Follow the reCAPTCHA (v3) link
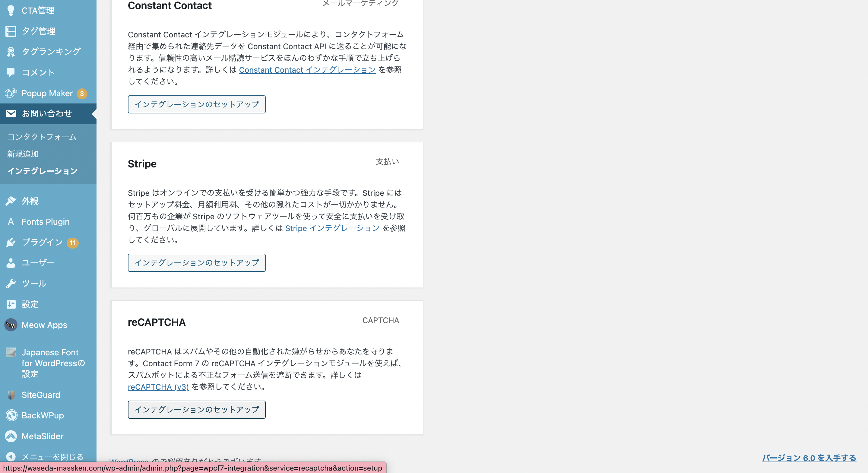This screenshot has height=473, width=868. point(158,387)
